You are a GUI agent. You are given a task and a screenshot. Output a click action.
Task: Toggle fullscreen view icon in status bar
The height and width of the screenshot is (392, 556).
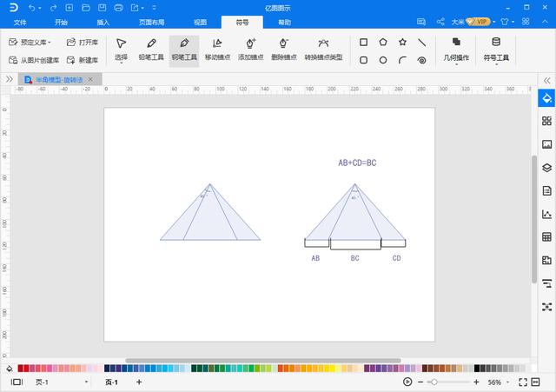(523, 382)
